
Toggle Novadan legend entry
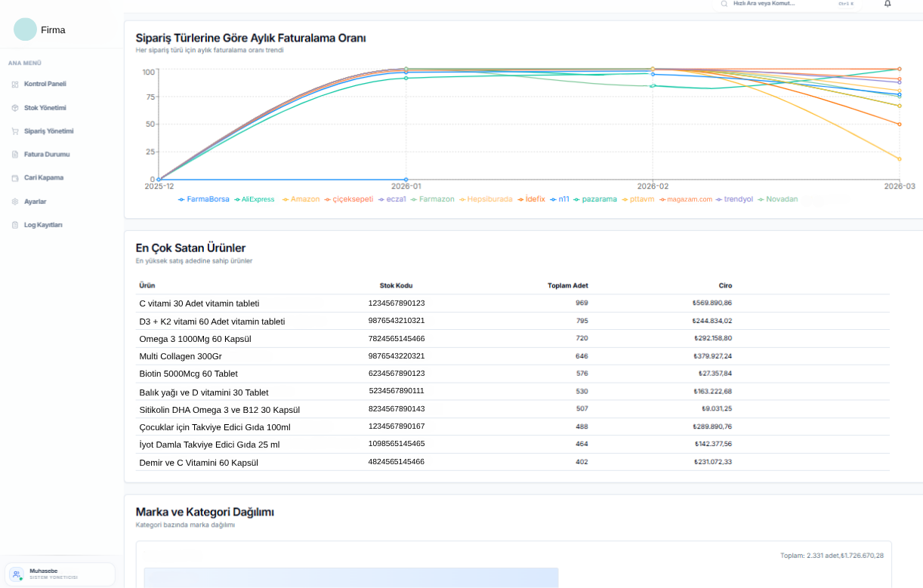tap(777, 199)
